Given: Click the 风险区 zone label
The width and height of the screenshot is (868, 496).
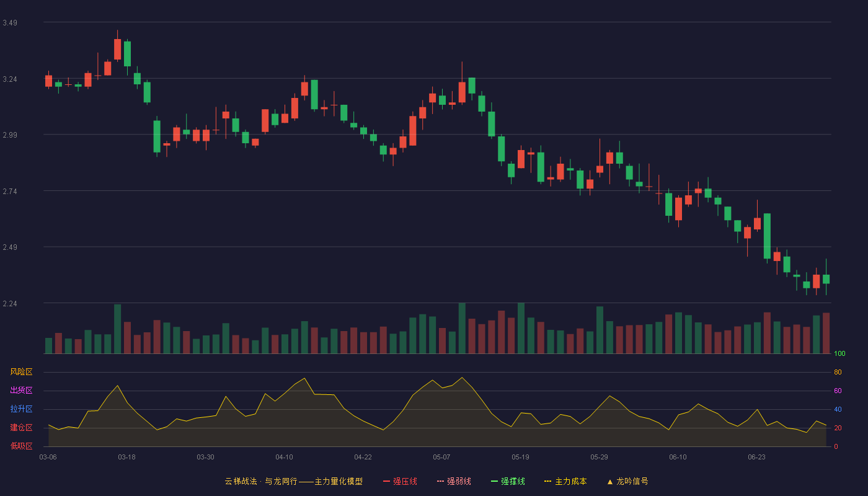Looking at the screenshot, I should (21, 372).
